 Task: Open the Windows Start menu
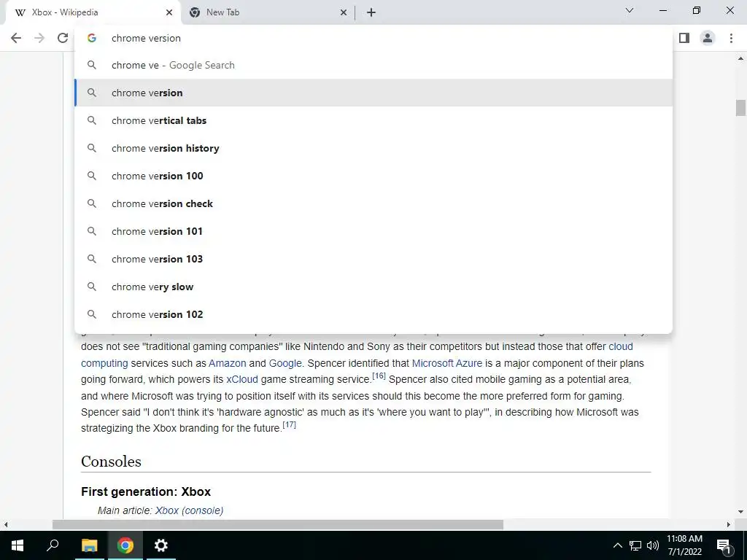click(18, 545)
